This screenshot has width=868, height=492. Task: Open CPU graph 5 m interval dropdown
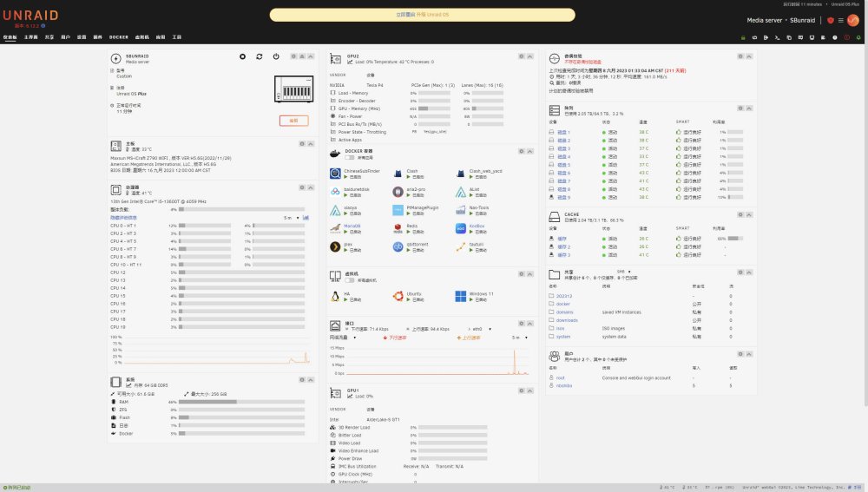coord(292,218)
